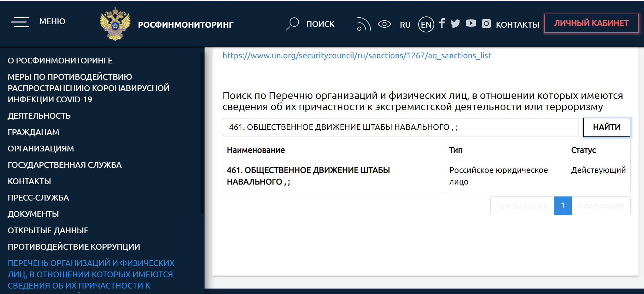Click the Следующая pagination button
Viewport: 644px width, 294px height.
click(601, 206)
